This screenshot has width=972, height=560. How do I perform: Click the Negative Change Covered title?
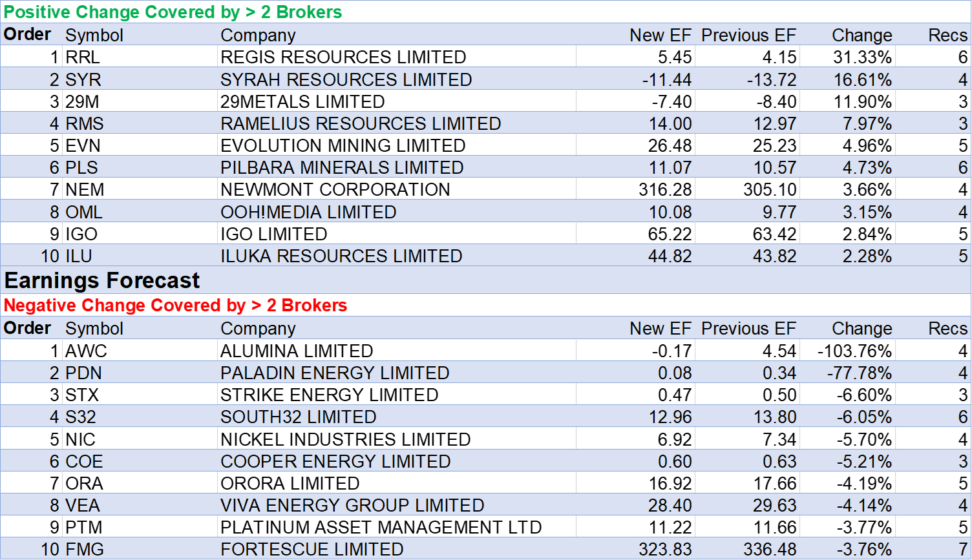176,305
